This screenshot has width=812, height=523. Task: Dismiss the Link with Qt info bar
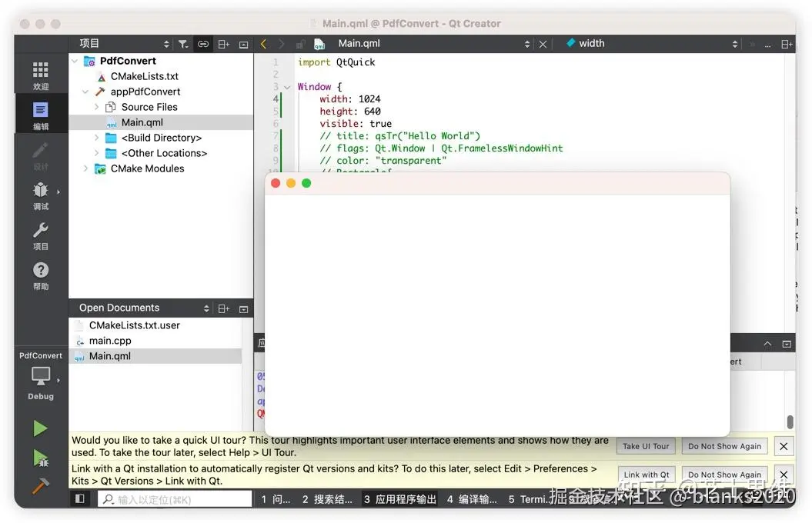784,475
